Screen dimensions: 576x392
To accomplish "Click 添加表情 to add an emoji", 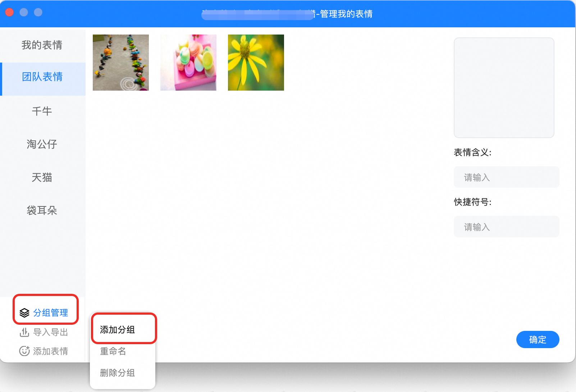I will [x=44, y=351].
